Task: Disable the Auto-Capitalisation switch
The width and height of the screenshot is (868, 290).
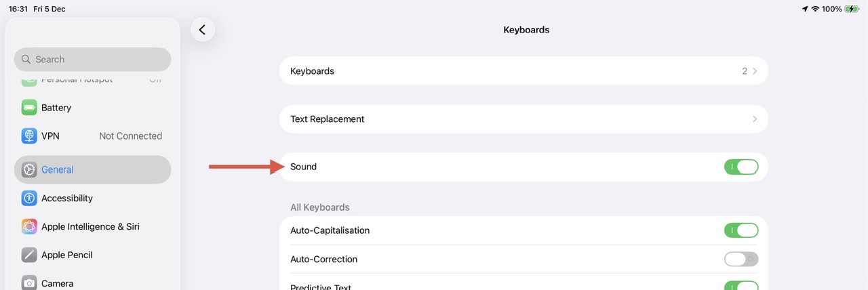Action: point(741,230)
